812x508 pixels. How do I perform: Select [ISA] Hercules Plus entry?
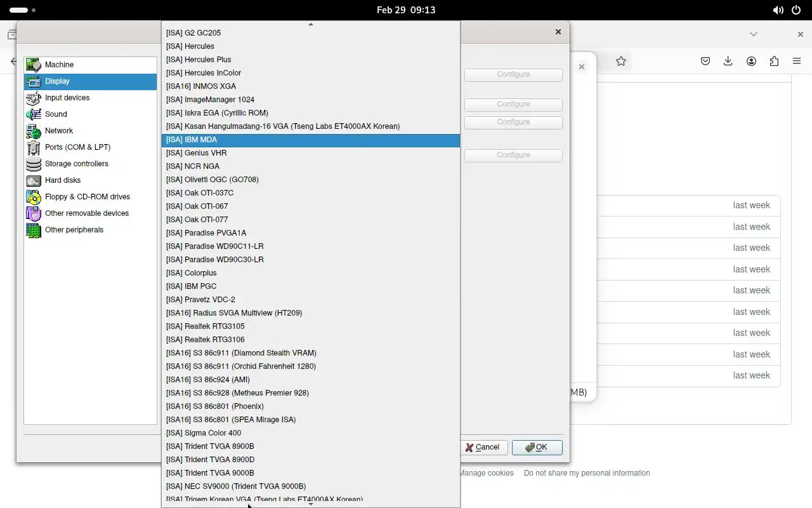tap(311, 60)
